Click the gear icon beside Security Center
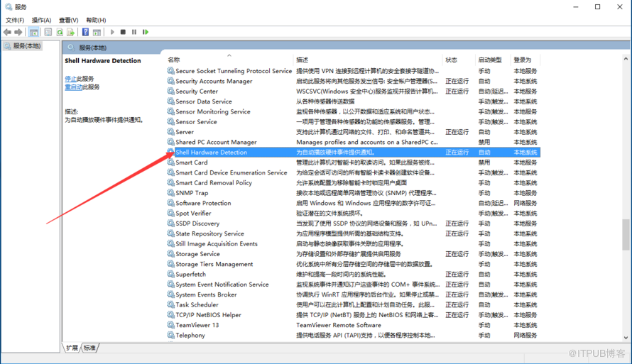This screenshot has width=632, height=364. pos(171,91)
